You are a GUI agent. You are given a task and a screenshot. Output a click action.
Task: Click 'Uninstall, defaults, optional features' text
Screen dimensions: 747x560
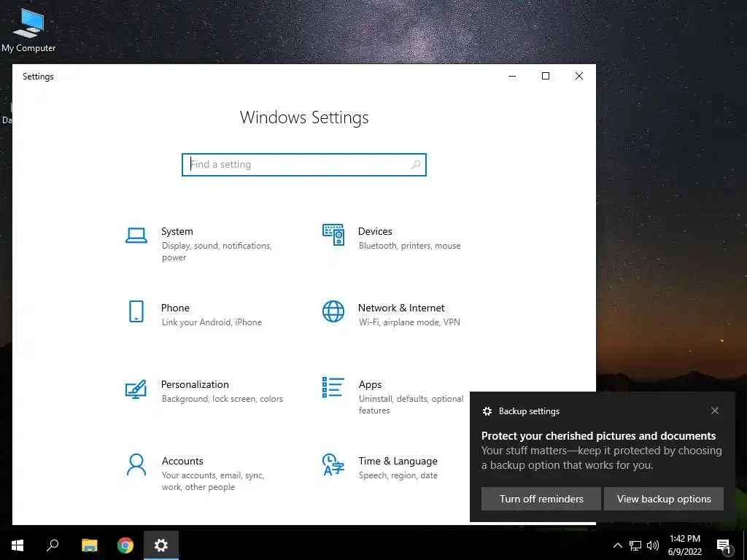coord(411,404)
